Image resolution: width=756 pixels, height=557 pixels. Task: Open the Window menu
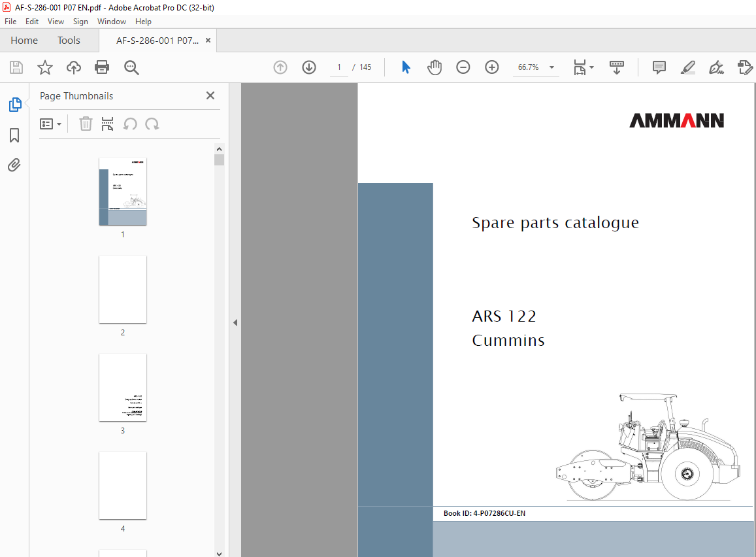click(111, 21)
